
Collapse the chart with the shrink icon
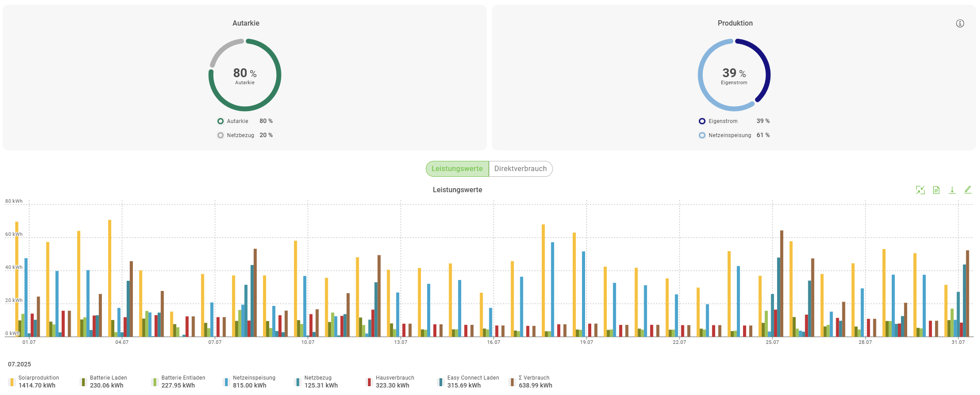pos(920,190)
